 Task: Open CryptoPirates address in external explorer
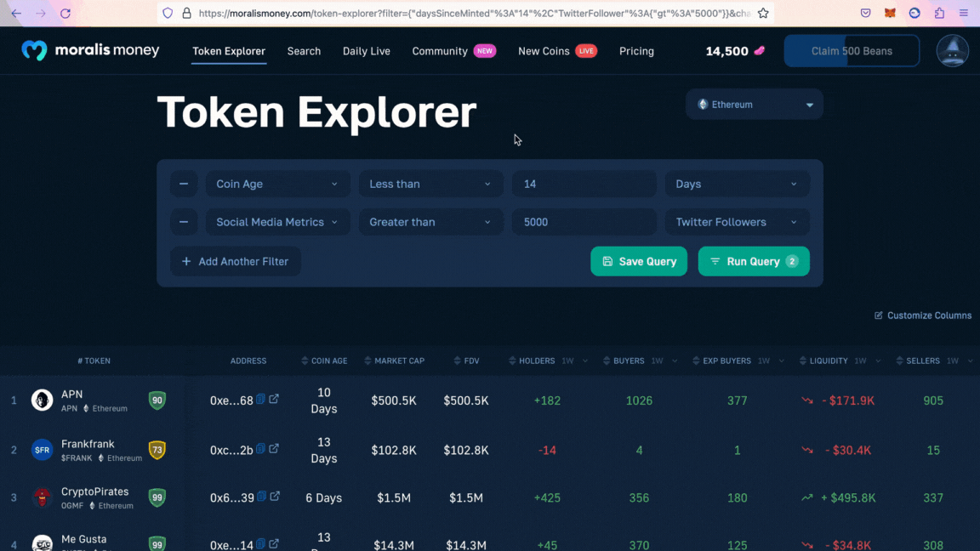pyautogui.click(x=275, y=496)
